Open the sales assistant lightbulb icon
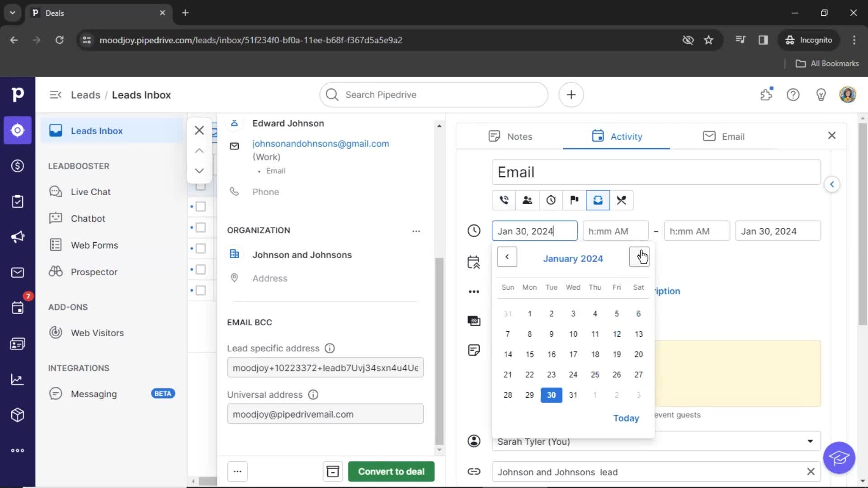 tap(821, 95)
